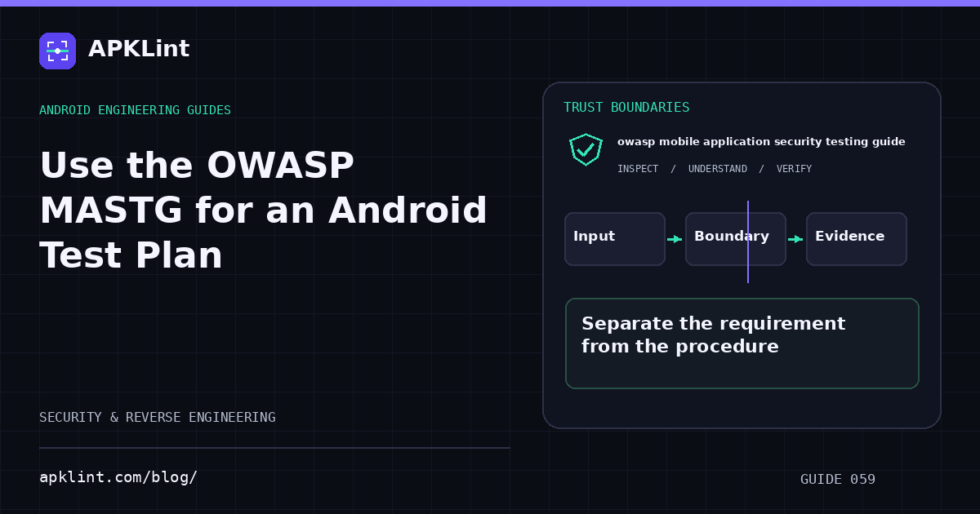Click the Android Engineering Guides label
Screen dimensions: 980x514
tap(135, 110)
